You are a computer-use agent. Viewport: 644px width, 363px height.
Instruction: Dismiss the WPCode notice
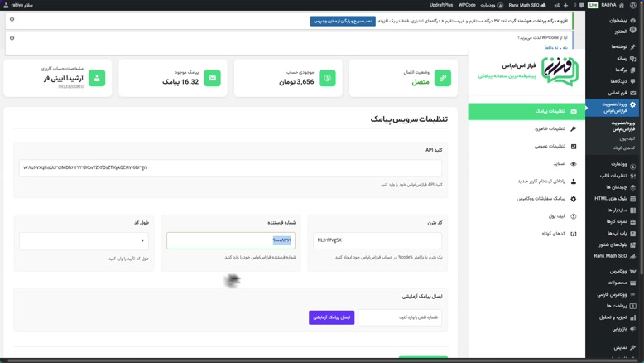click(12, 38)
